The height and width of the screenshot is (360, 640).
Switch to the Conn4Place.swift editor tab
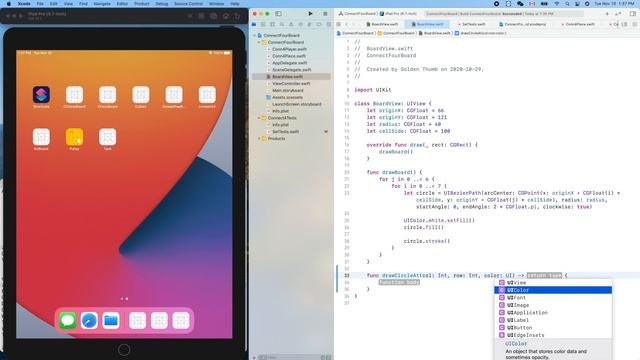578,24
